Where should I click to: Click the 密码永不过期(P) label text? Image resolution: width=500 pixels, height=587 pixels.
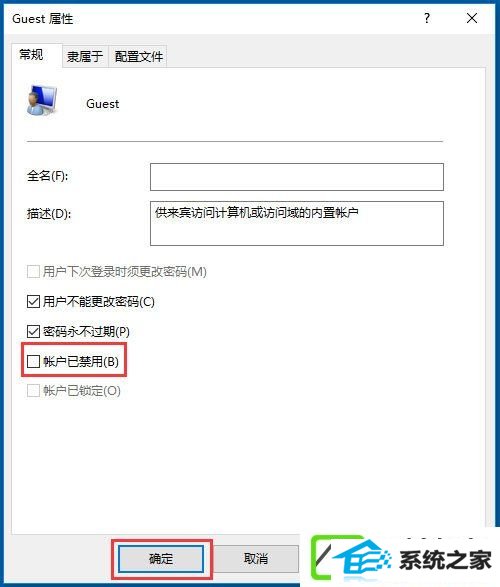pos(86,332)
